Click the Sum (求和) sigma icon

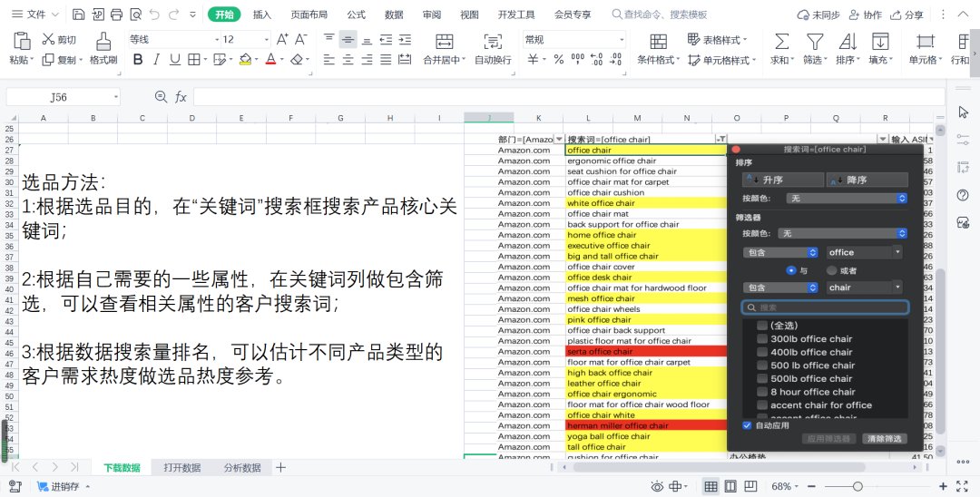tap(781, 42)
